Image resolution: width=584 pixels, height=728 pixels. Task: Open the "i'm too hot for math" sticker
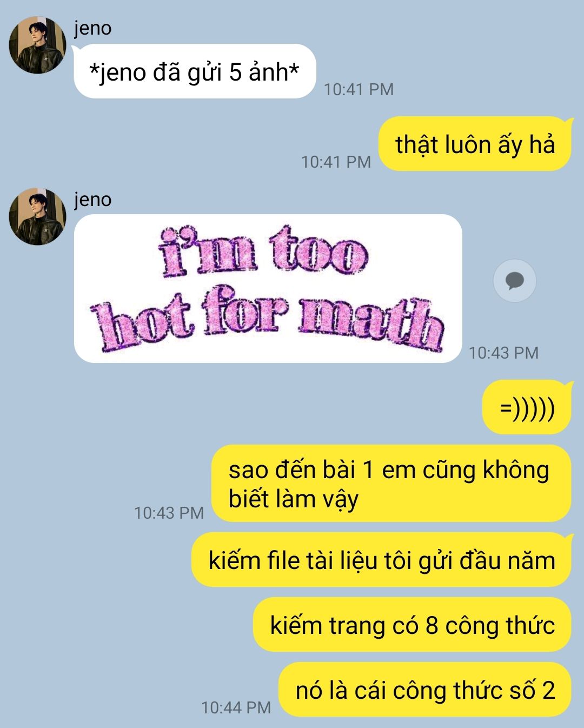[x=268, y=288]
